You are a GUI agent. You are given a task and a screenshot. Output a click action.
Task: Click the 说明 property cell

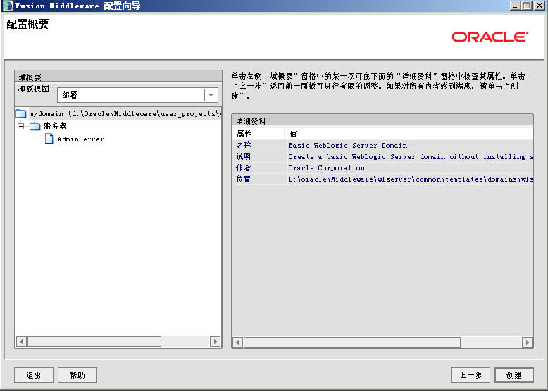[259, 156]
